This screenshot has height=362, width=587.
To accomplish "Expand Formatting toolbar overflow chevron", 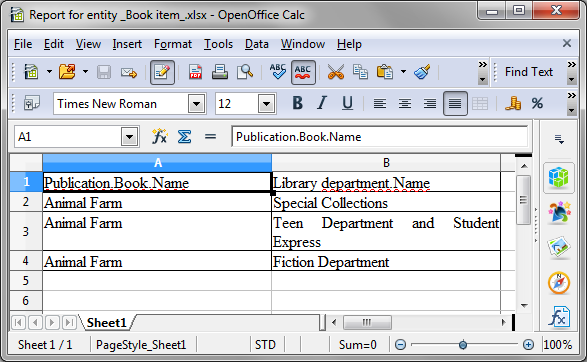I will [571, 103].
